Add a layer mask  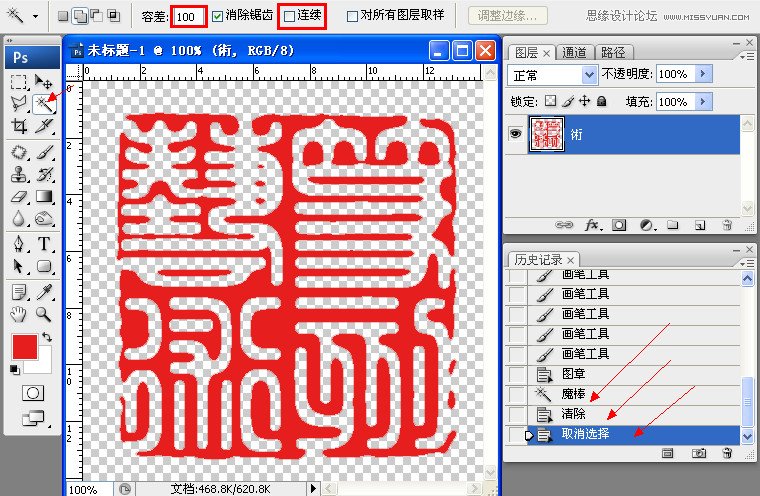pos(619,225)
